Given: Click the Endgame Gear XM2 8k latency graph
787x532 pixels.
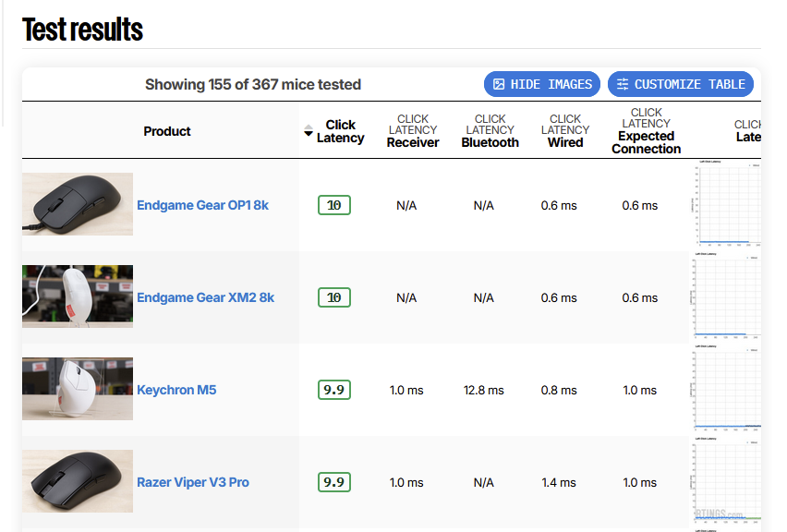Looking at the screenshot, I should pos(726,297).
